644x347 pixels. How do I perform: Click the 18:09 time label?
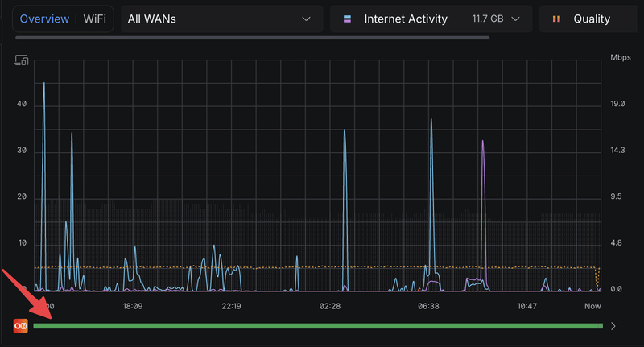133,307
